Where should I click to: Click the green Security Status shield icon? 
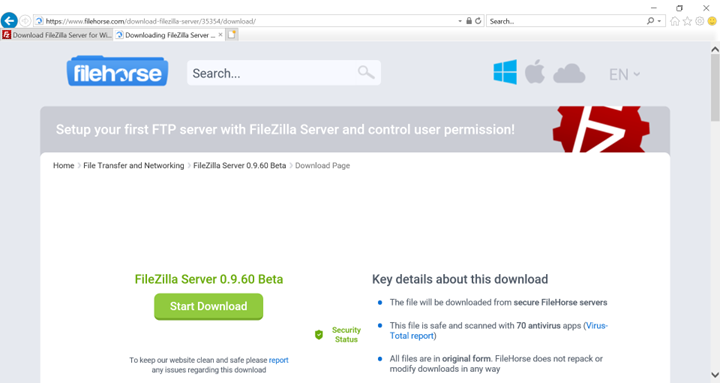click(x=319, y=335)
